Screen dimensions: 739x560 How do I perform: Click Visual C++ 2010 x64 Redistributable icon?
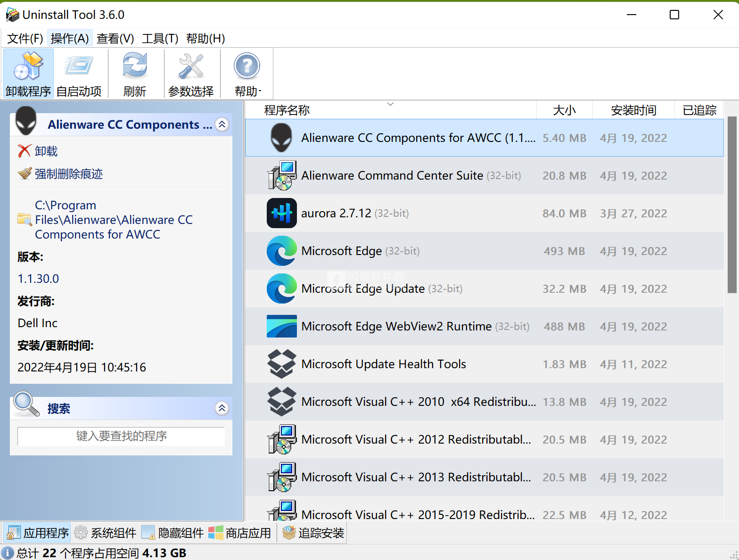282,402
